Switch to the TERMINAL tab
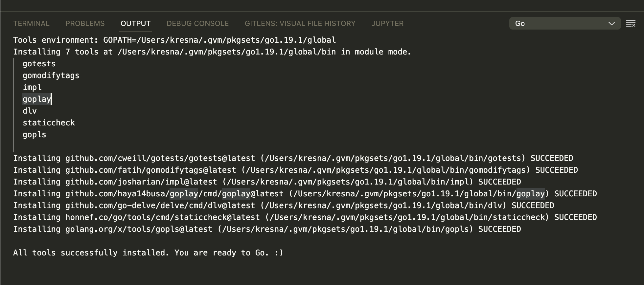The image size is (644, 285). point(31,24)
